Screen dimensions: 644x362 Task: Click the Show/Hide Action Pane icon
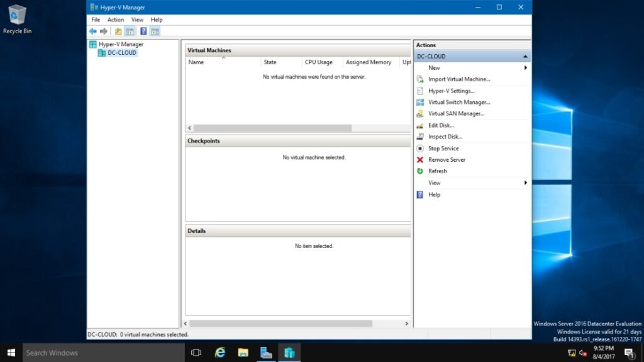(x=155, y=31)
